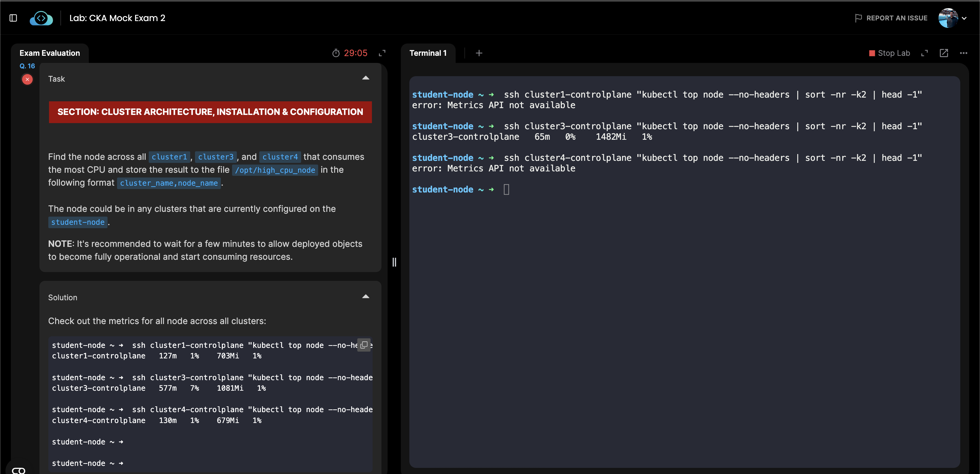Click the Stop Lab button
The width and height of the screenshot is (980, 474).
pyautogui.click(x=889, y=53)
